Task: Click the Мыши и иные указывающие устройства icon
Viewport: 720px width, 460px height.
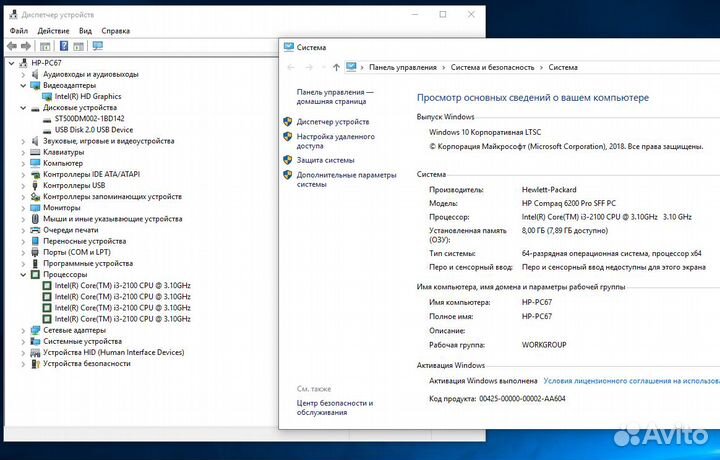Action: (x=35, y=219)
